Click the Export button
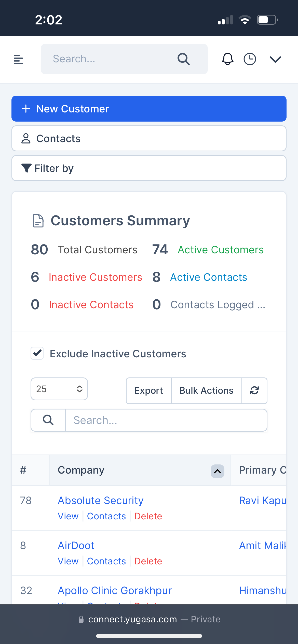This screenshot has width=298, height=644. click(148, 391)
